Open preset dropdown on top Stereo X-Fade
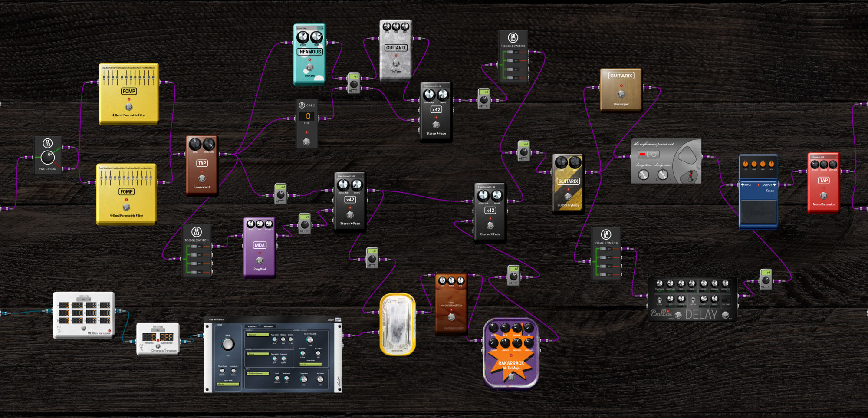 [x=436, y=86]
